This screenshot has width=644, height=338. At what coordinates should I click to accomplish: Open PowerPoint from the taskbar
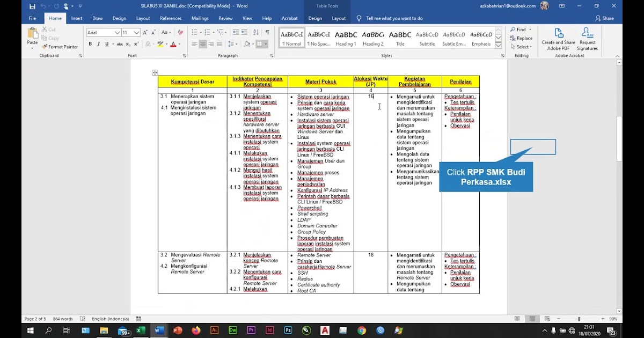[x=178, y=330]
